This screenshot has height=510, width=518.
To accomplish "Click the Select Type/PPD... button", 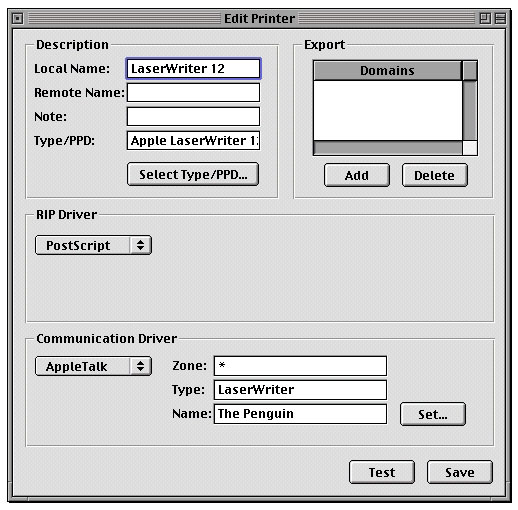I will (x=193, y=174).
